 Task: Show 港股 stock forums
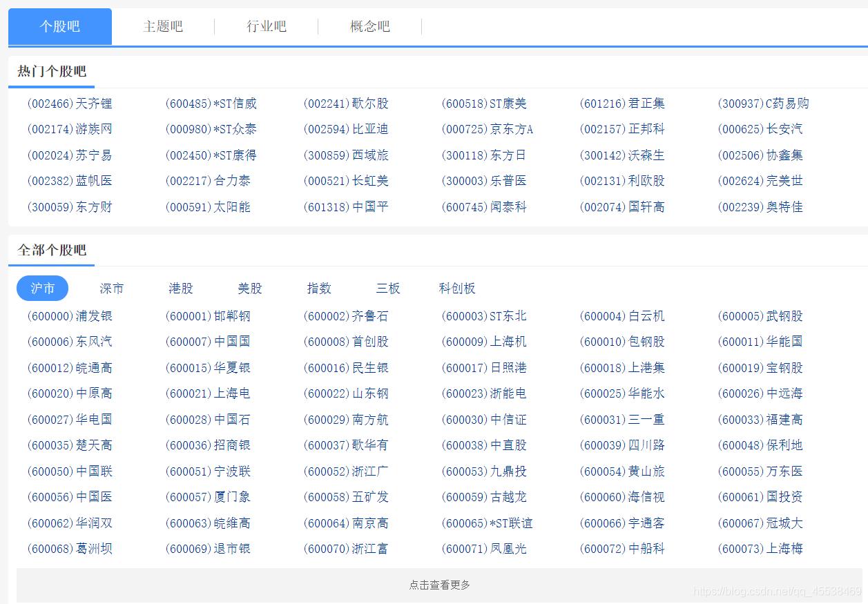click(181, 289)
